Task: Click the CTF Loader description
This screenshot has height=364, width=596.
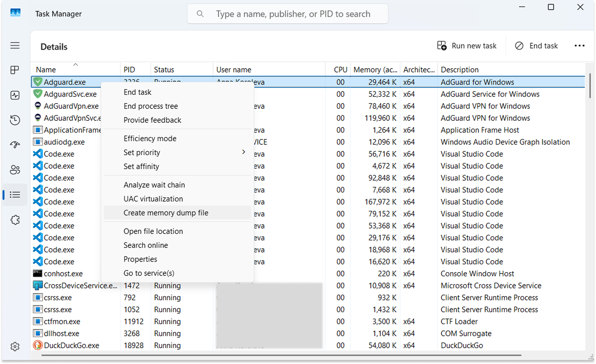Action: 459,321
